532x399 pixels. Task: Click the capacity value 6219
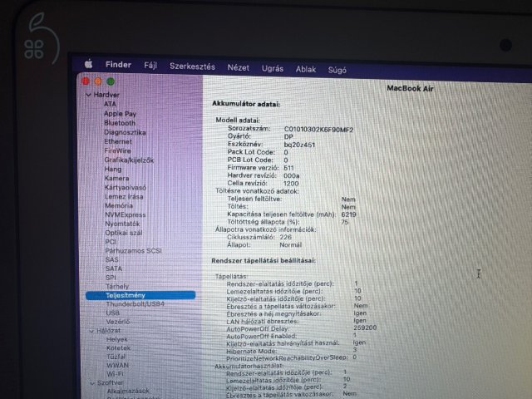click(349, 214)
